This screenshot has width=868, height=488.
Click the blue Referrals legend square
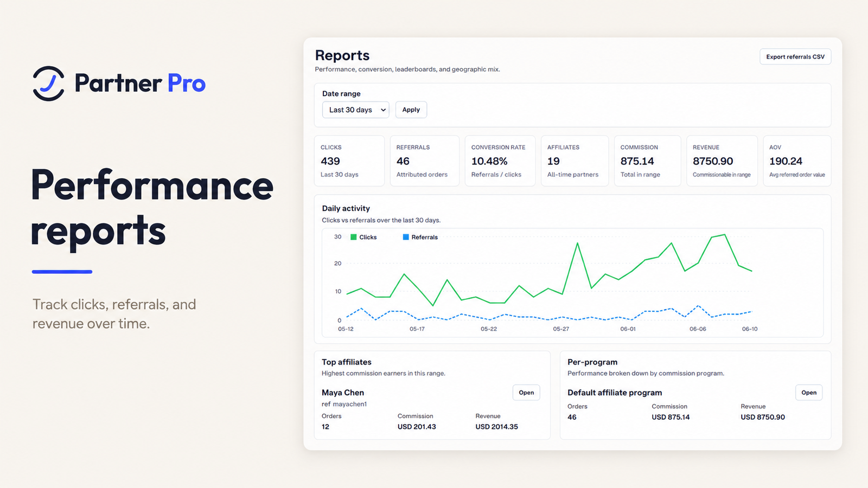[406, 237]
